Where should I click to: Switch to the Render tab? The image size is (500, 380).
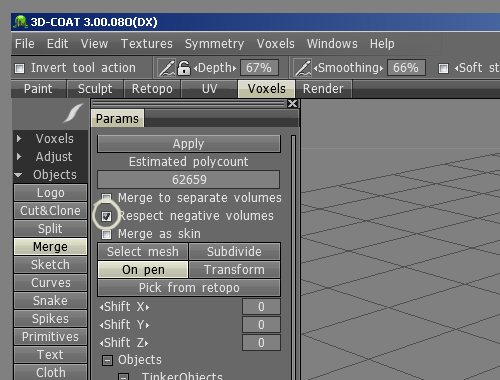point(323,89)
